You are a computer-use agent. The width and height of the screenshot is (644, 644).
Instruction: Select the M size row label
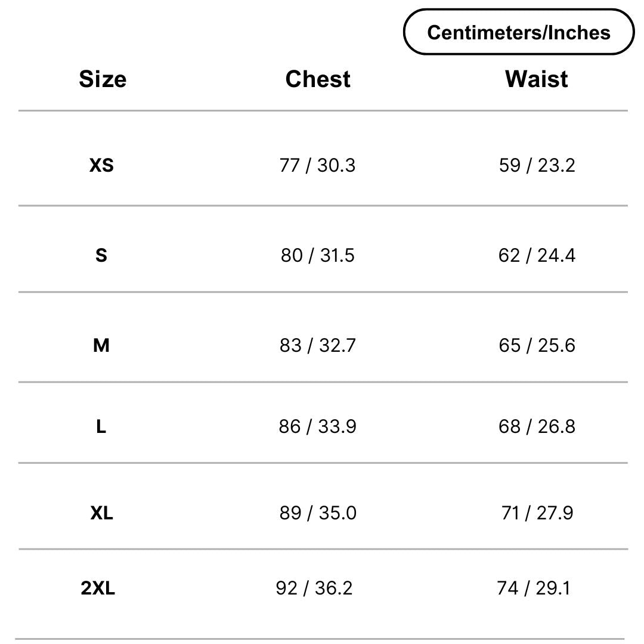(101, 345)
